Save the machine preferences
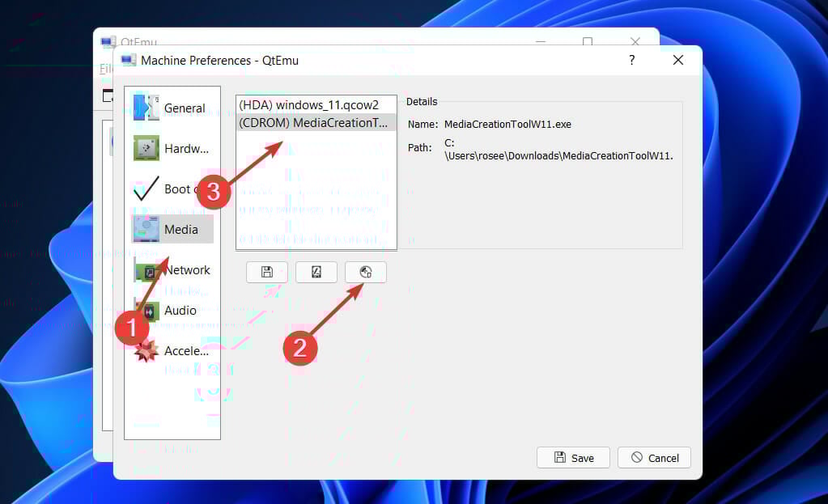This screenshot has height=504, width=828. pos(573,458)
